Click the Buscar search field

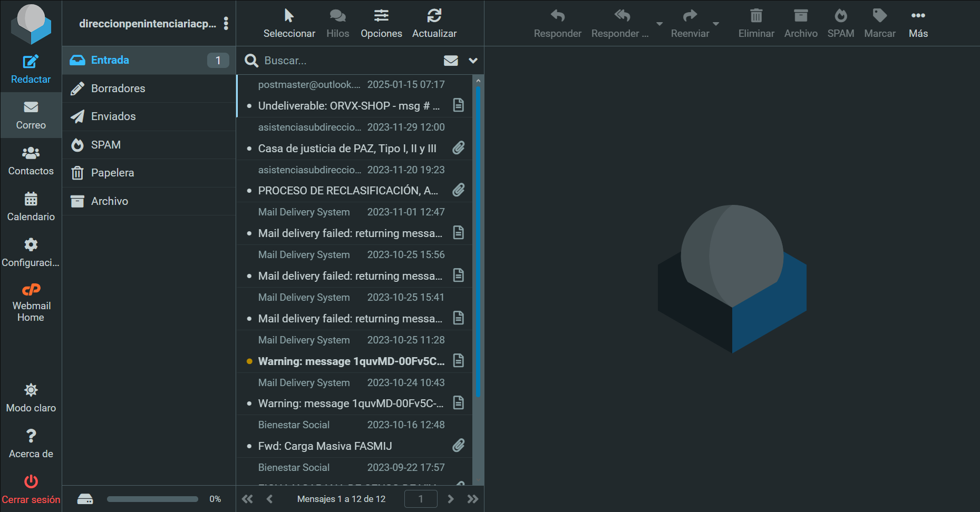coord(349,61)
